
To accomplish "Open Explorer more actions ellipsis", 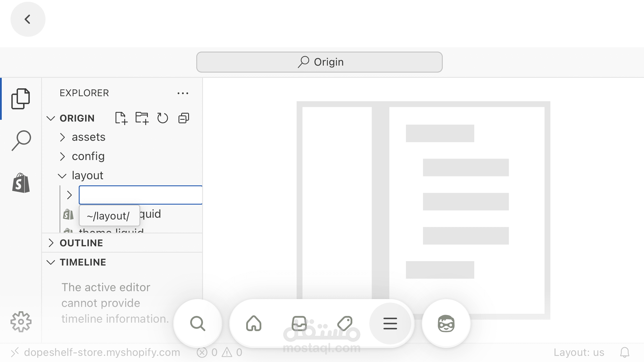I will (x=183, y=93).
